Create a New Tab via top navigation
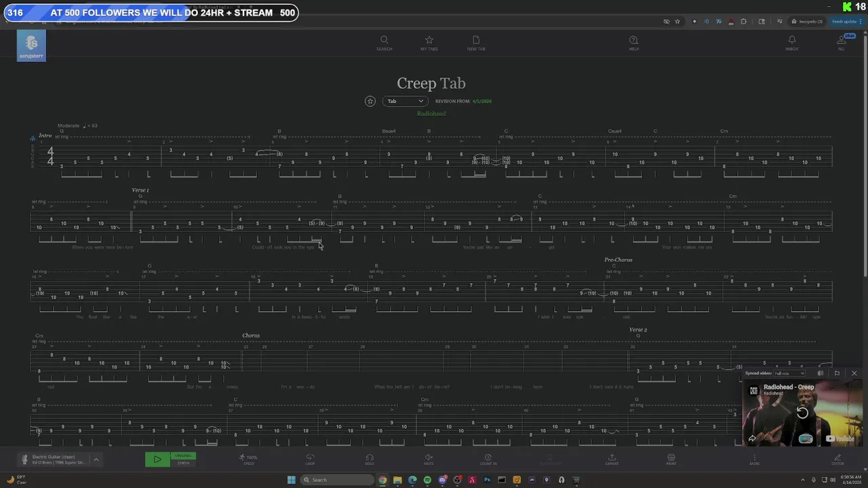 [475, 43]
